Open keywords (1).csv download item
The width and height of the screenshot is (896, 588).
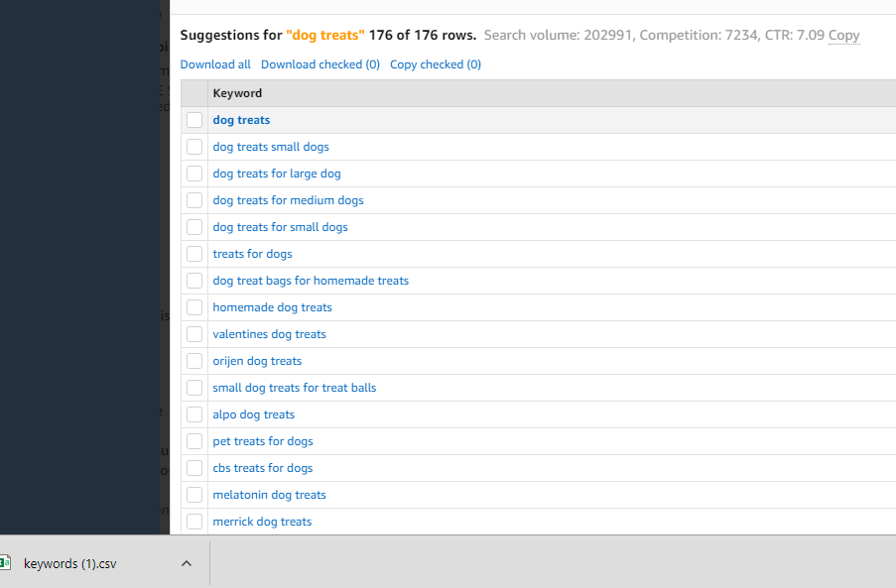(69, 564)
